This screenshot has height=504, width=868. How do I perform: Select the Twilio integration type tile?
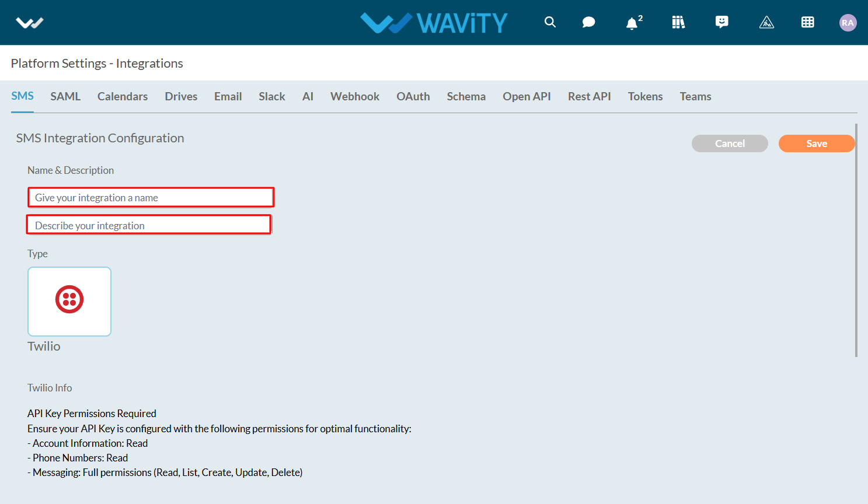[69, 302]
